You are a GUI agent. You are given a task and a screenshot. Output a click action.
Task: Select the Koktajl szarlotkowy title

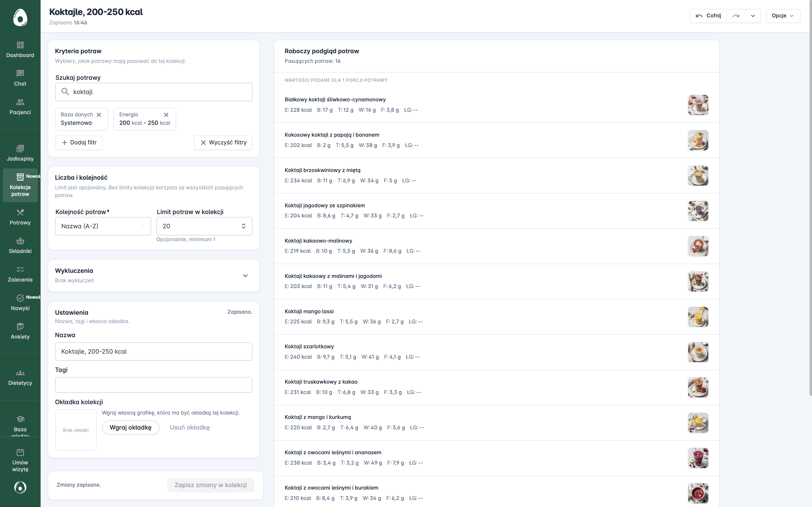click(x=309, y=347)
